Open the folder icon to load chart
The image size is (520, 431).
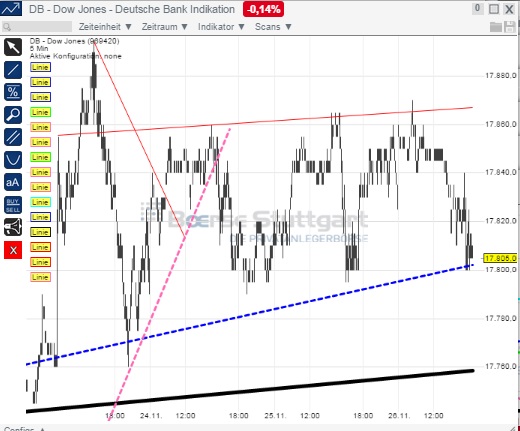pyautogui.click(x=496, y=27)
